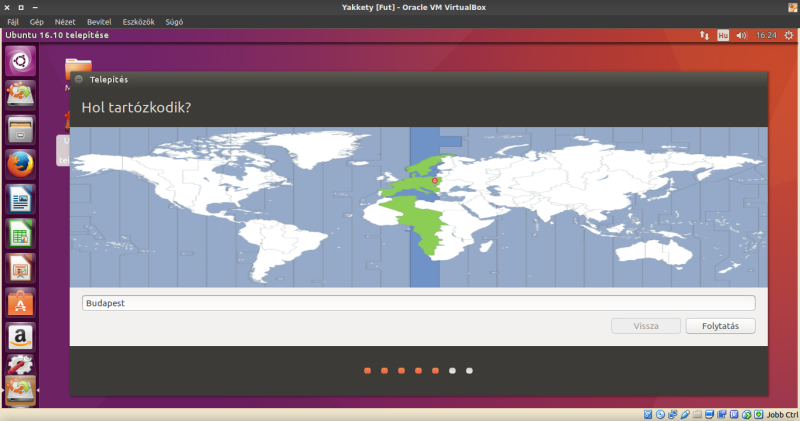The height and width of the screenshot is (421, 800).
Task: Click the Amazon launcher icon
Action: (x=20, y=336)
